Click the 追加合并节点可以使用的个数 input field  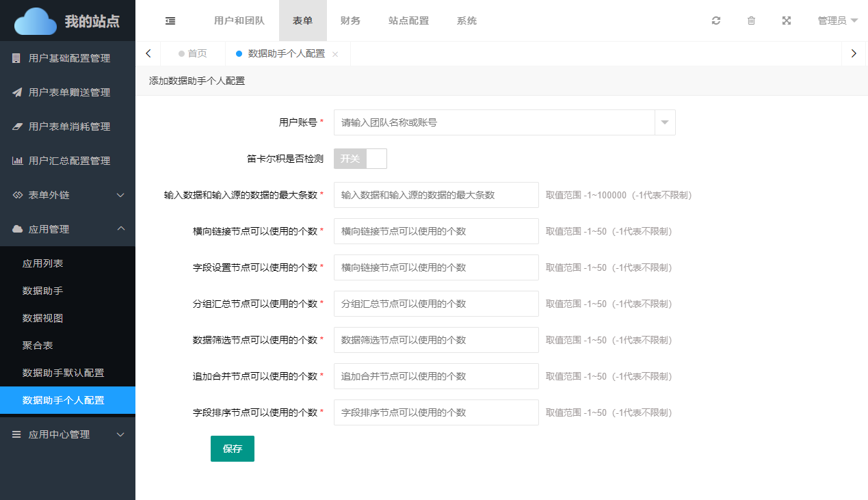436,376
